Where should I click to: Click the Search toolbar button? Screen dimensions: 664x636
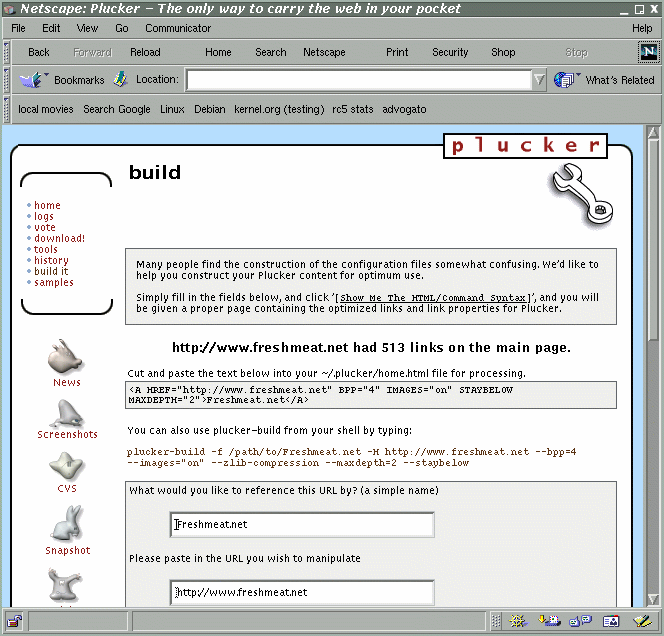point(271,52)
